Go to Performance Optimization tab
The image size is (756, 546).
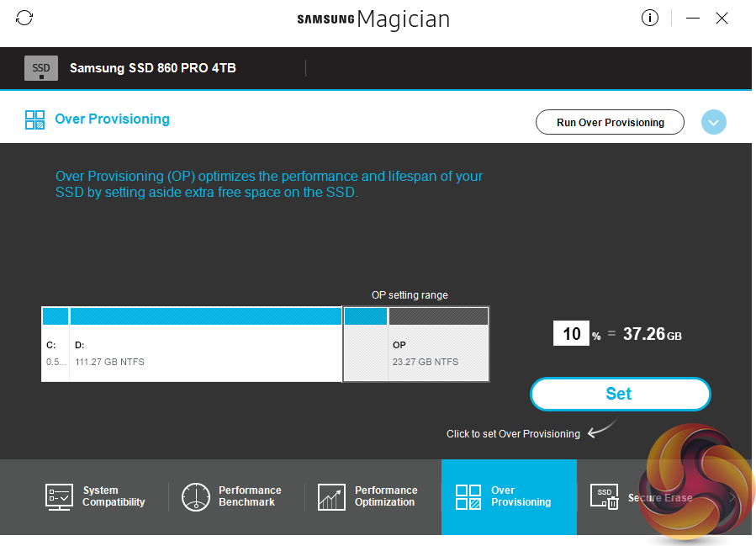373,497
